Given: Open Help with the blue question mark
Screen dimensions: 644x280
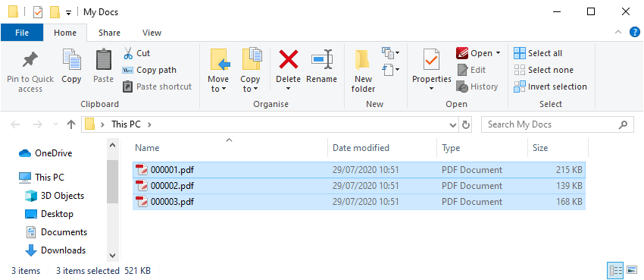Looking at the screenshot, I should (635, 32).
